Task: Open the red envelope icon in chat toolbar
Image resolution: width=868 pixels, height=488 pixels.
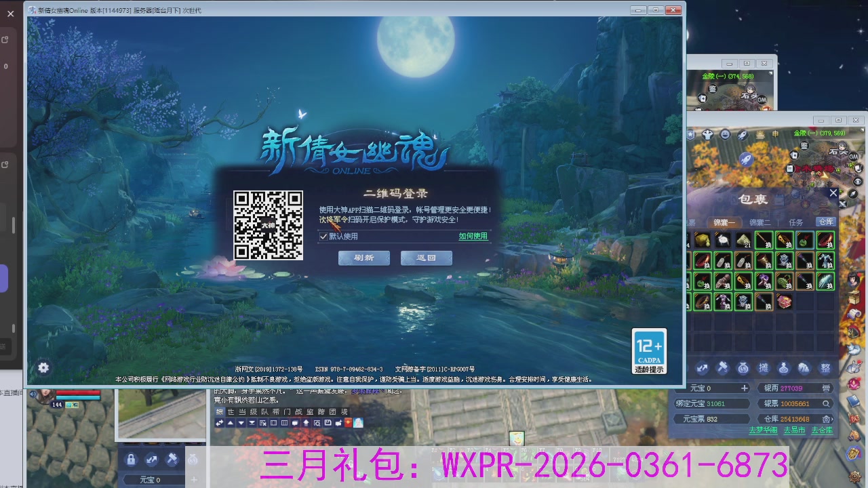Action: click(349, 424)
